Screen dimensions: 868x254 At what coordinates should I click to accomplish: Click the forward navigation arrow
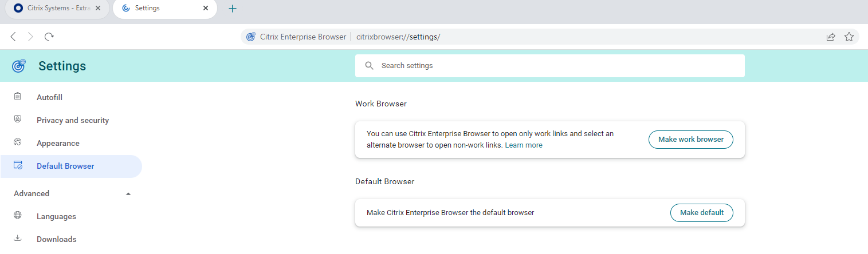pyautogui.click(x=31, y=37)
